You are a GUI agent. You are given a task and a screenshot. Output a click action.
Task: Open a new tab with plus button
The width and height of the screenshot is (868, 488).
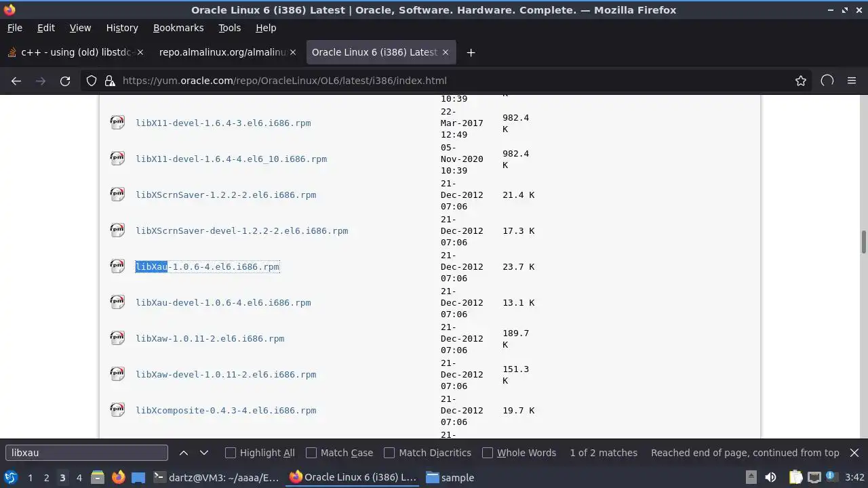pos(471,52)
